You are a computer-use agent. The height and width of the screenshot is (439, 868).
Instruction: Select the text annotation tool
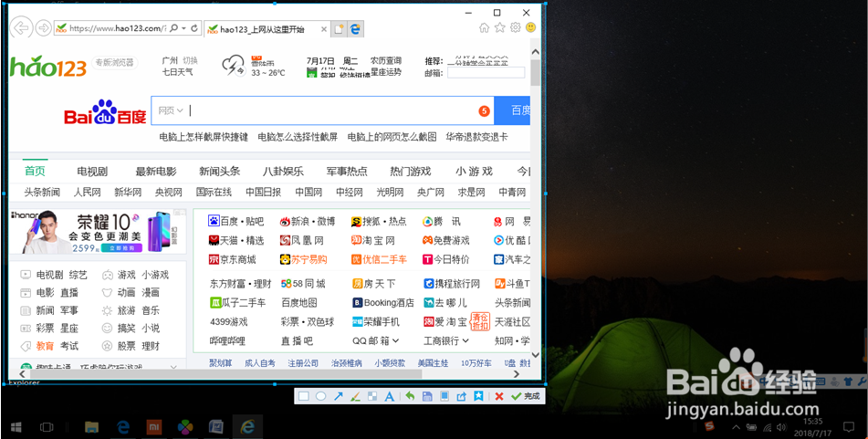pos(389,396)
